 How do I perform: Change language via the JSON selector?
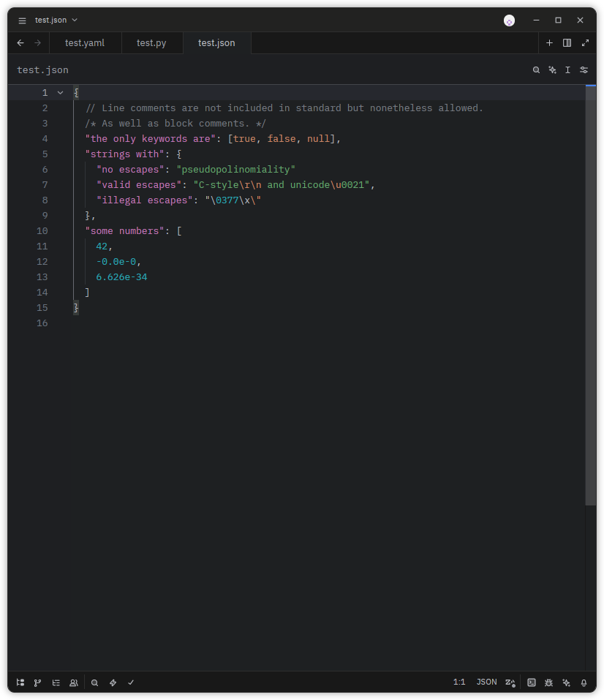coord(486,682)
